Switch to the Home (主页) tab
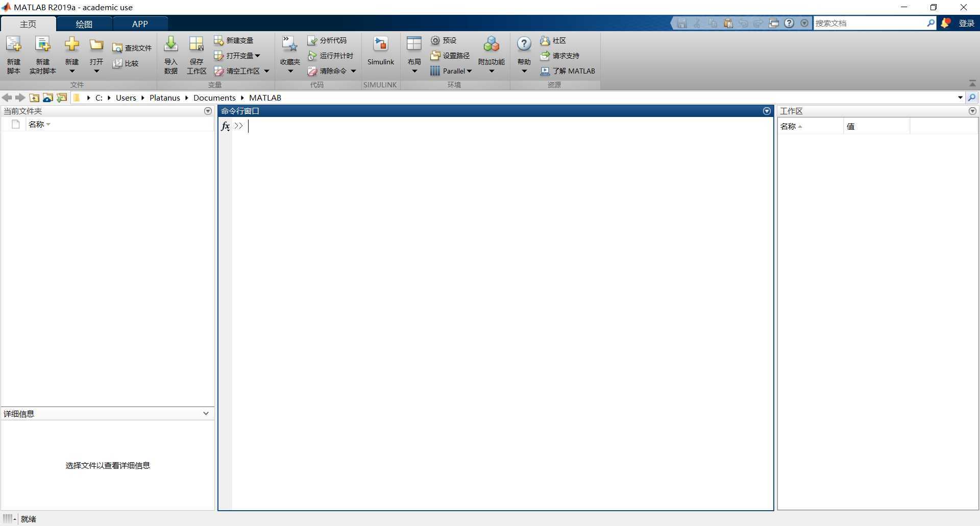Image resolution: width=980 pixels, height=526 pixels. tap(28, 24)
